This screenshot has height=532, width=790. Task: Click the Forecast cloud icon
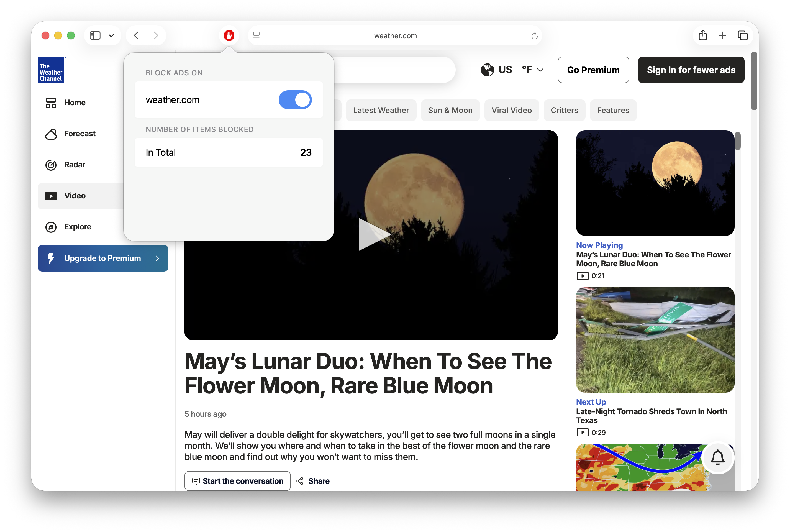pyautogui.click(x=51, y=134)
